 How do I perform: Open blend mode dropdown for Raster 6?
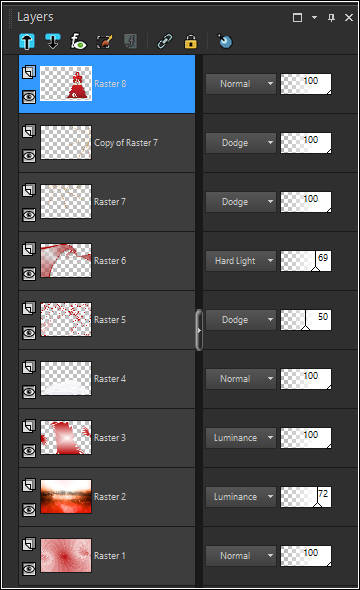coord(241,261)
